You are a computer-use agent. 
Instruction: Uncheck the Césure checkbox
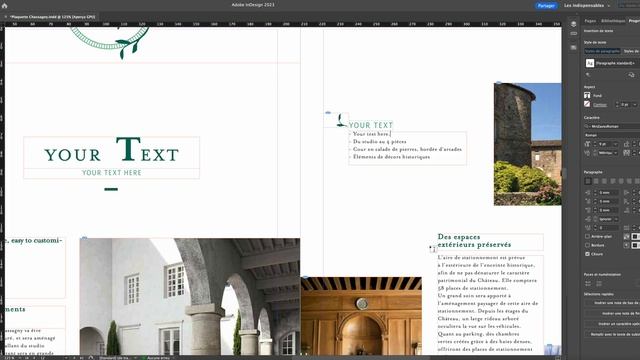(587, 254)
